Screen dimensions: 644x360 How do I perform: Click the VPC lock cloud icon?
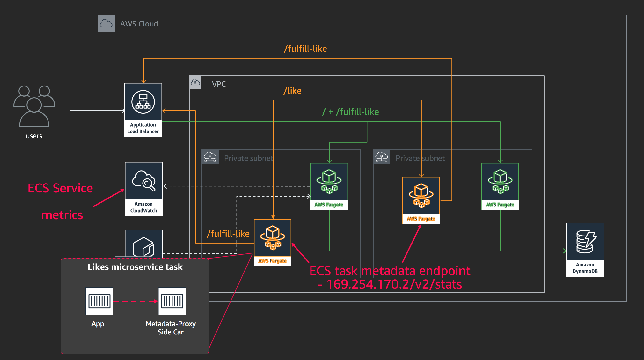(195, 82)
